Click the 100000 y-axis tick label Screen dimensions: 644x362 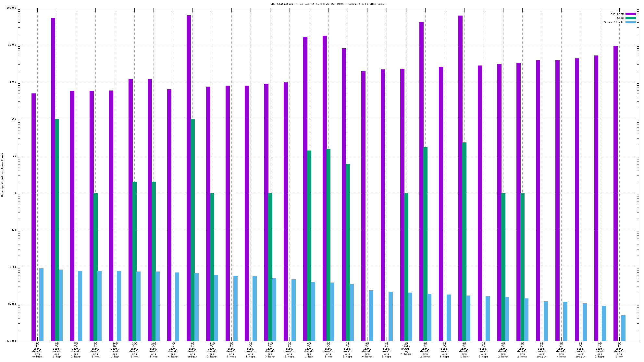[x=11, y=8]
